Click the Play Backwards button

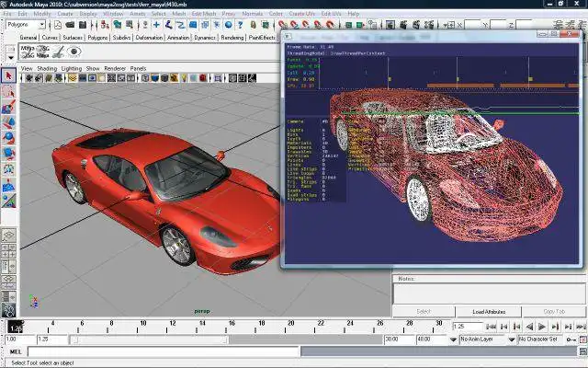click(x=529, y=327)
